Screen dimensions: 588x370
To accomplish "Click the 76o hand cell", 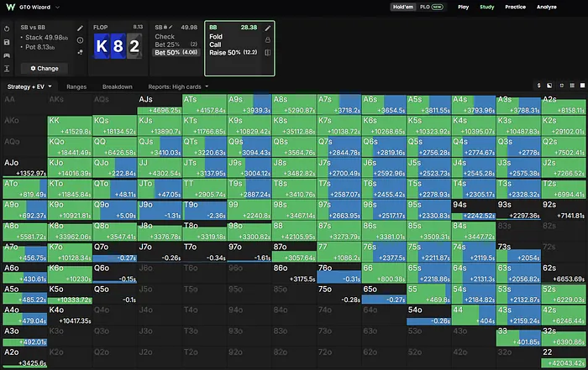I will click(339, 273).
